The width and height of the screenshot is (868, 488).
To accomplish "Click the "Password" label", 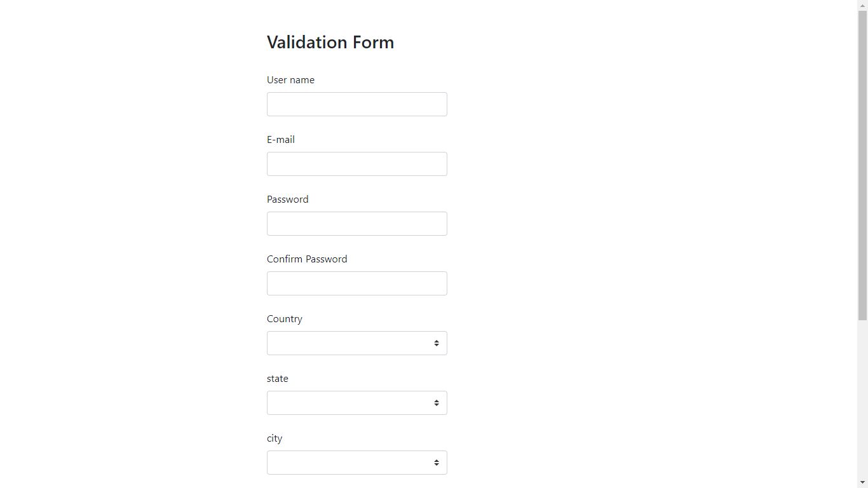I will [288, 200].
